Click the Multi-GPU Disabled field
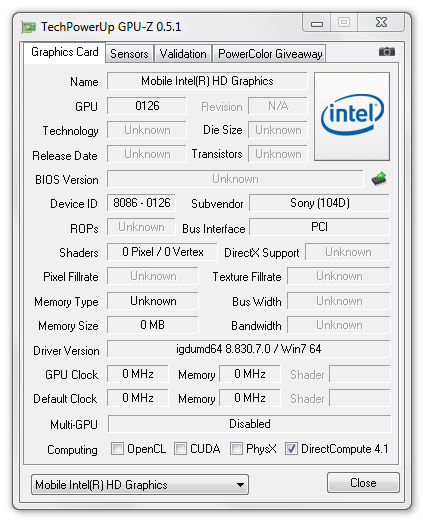 coord(249,424)
